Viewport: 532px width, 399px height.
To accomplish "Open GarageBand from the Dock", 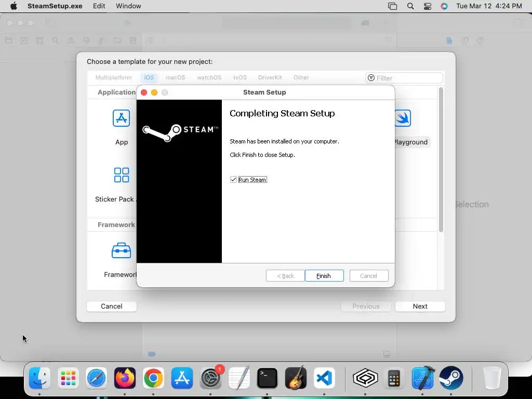I will click(x=296, y=378).
